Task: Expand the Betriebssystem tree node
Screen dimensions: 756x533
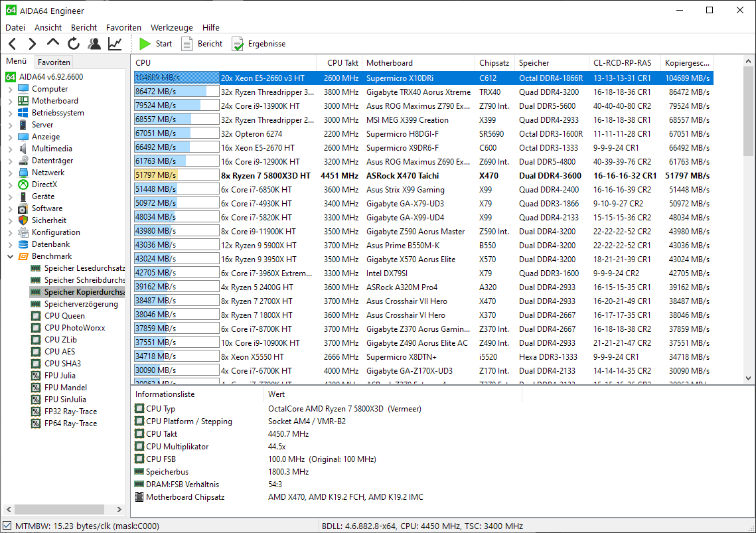Action: (x=10, y=114)
